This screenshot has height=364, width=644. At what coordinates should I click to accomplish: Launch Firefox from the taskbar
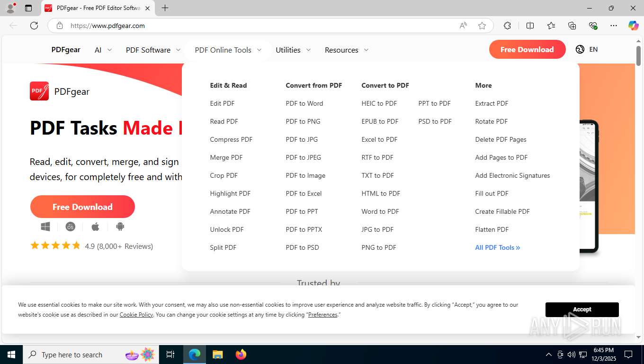[x=241, y=355]
